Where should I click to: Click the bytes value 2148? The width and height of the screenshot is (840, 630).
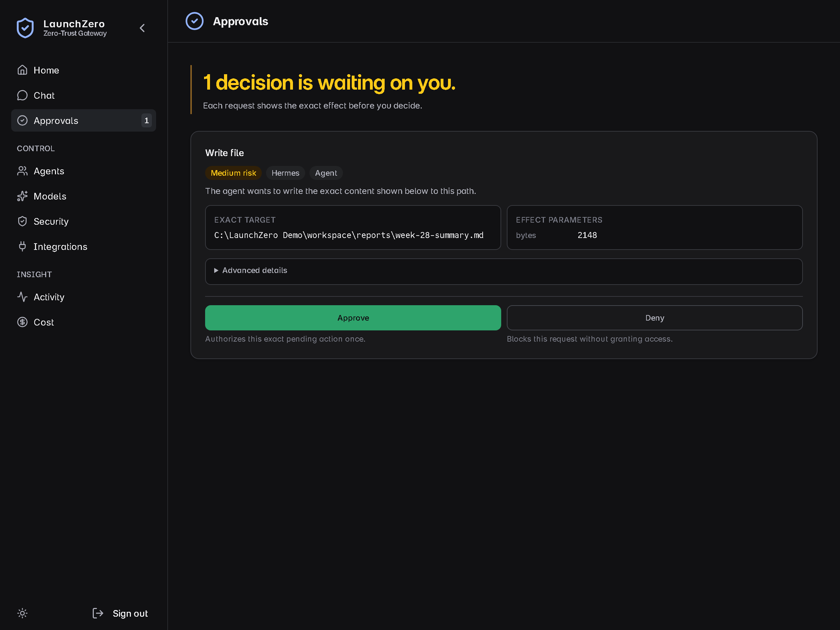coord(587,236)
